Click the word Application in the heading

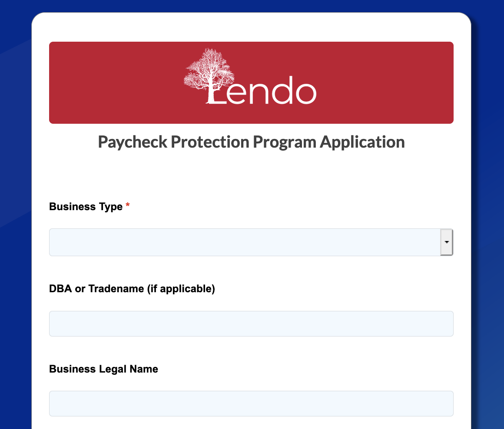coord(362,142)
